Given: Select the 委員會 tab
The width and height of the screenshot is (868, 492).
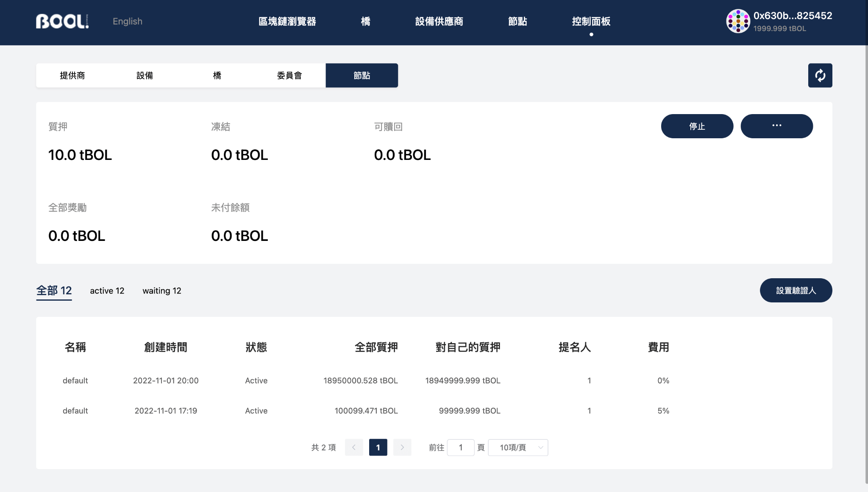Looking at the screenshot, I should (x=289, y=75).
